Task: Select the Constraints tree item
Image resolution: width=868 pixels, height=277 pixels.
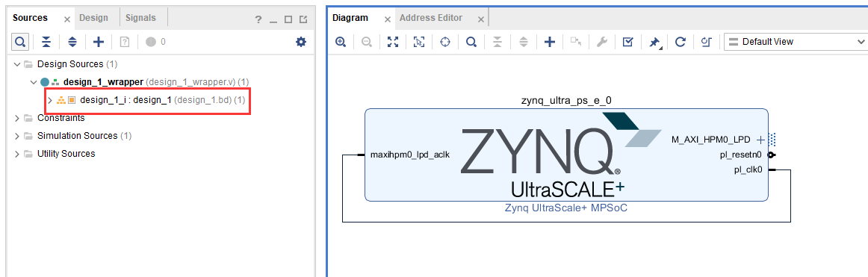Action: [x=61, y=118]
